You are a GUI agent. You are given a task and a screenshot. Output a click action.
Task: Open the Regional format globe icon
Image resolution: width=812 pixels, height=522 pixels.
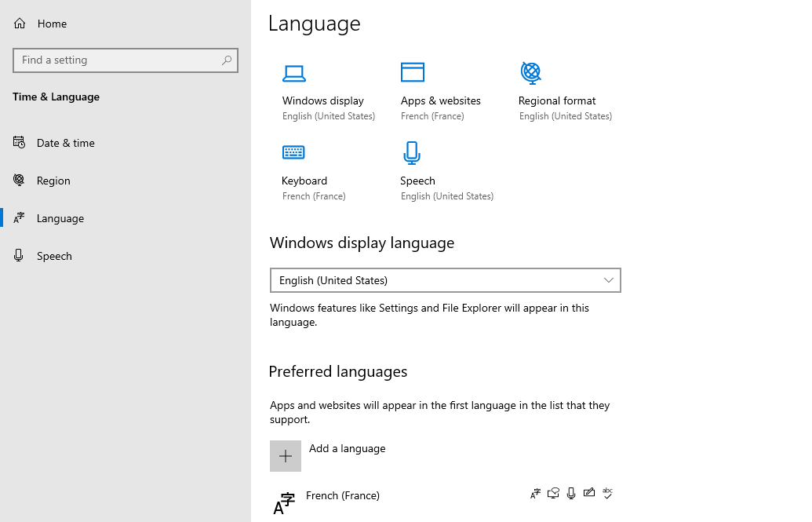(531, 72)
